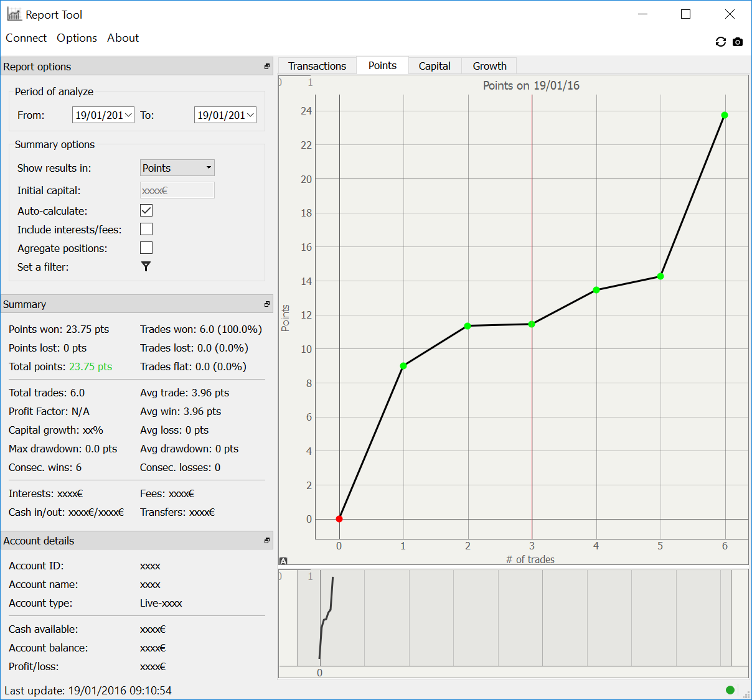Take a screenshot with camera icon
The width and height of the screenshot is (752, 700).
(x=738, y=42)
